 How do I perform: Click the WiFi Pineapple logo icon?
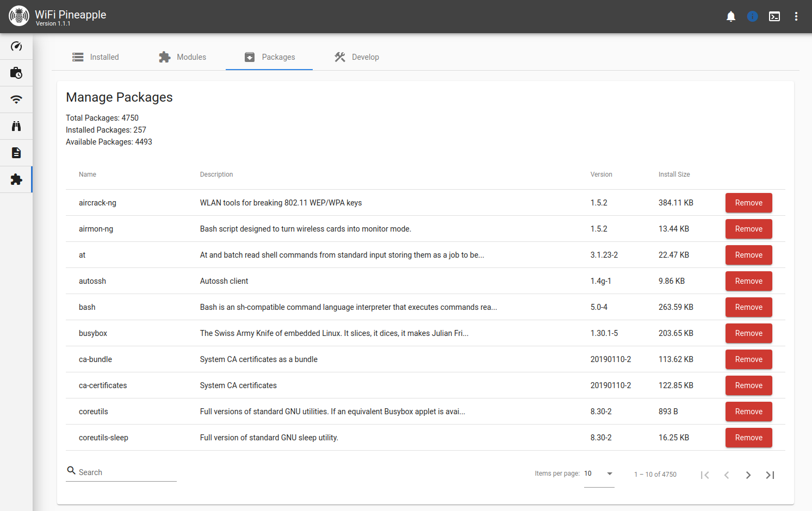[x=19, y=16]
